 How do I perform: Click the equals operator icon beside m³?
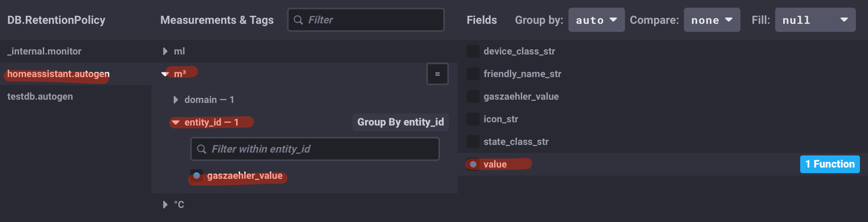tap(437, 74)
